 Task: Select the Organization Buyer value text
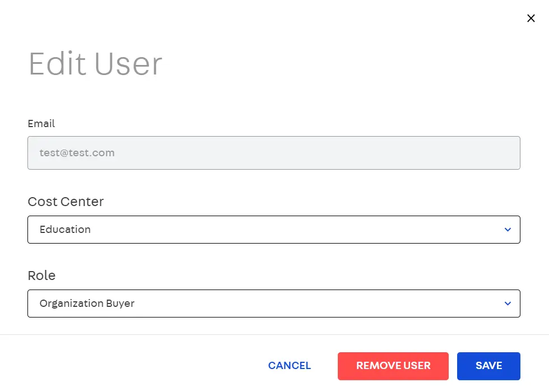[87, 304]
